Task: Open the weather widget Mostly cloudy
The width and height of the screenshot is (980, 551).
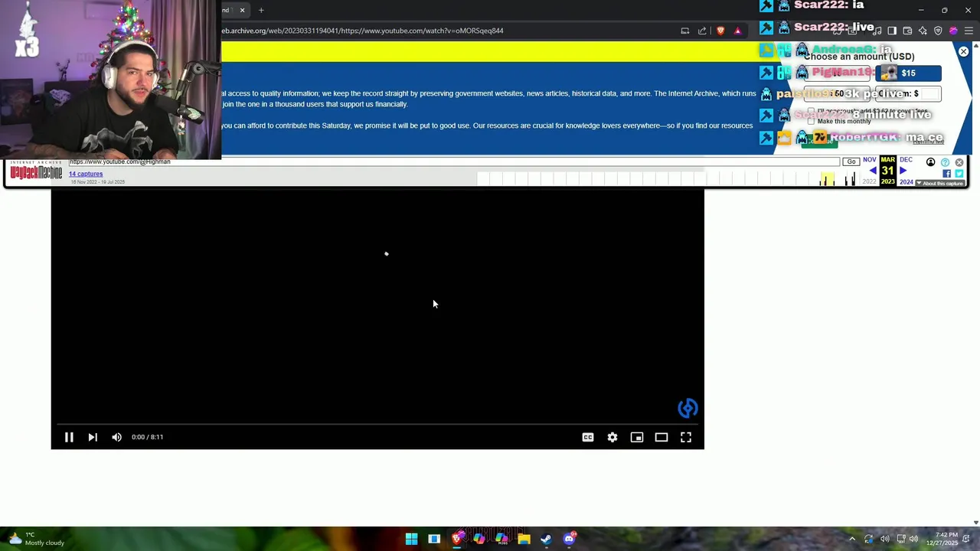Action: click(x=37, y=539)
